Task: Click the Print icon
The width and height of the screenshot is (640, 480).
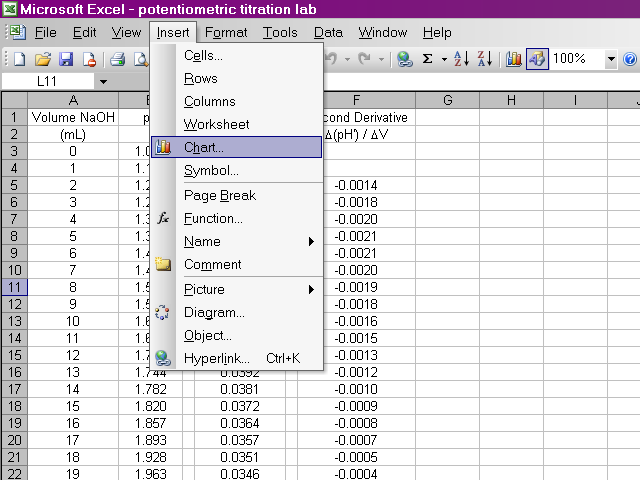Action: 118,59
